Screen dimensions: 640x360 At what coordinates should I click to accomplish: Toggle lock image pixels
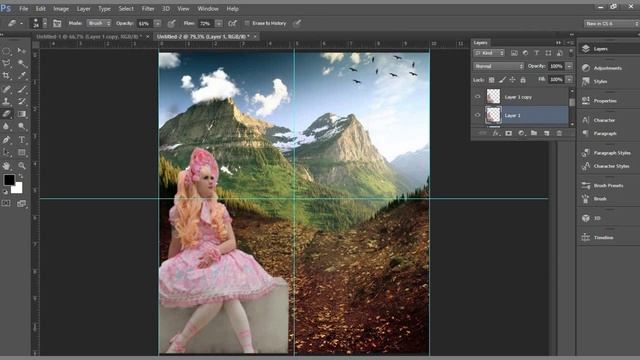point(502,80)
